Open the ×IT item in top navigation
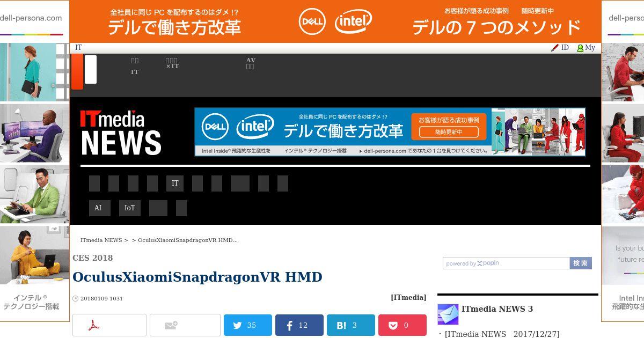 pyautogui.click(x=172, y=63)
